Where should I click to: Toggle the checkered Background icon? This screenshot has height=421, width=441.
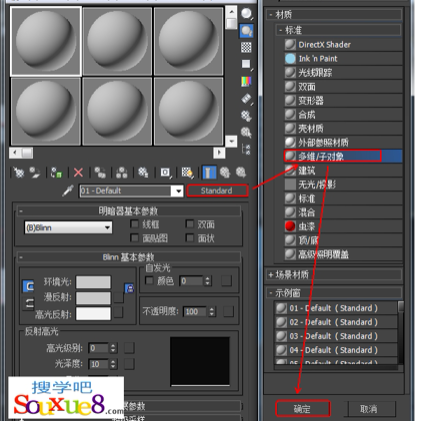point(246,48)
